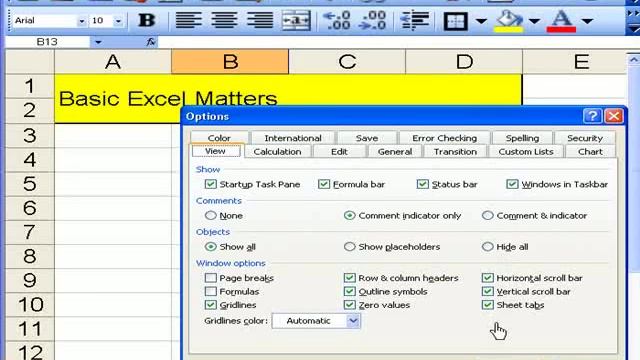Viewport: 640px width, 360px height.
Task: Click Decrease Indent icon
Action: click(x=415, y=20)
